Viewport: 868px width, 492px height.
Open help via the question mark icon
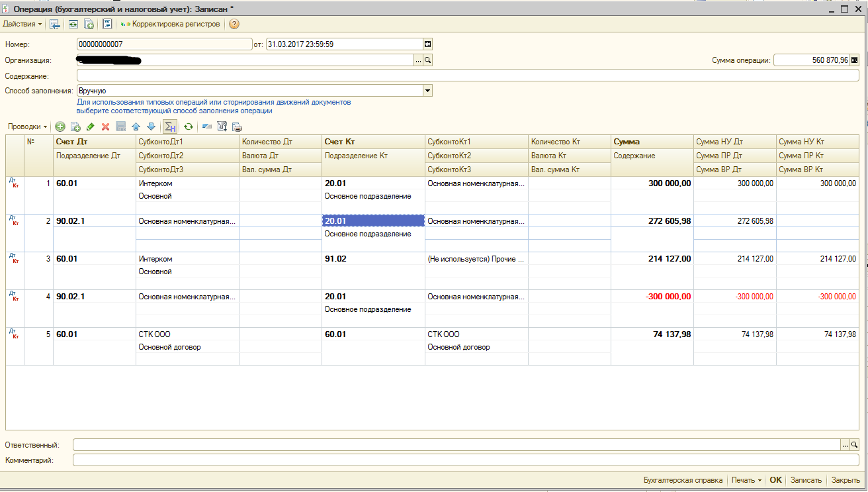[x=234, y=25]
